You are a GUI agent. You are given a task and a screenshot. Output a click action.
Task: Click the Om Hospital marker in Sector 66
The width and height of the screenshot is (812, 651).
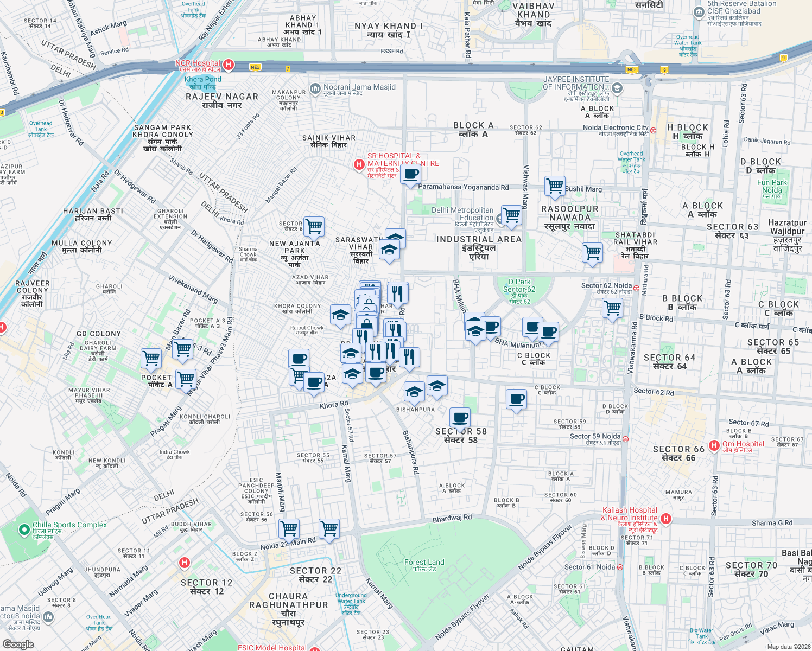(714, 444)
